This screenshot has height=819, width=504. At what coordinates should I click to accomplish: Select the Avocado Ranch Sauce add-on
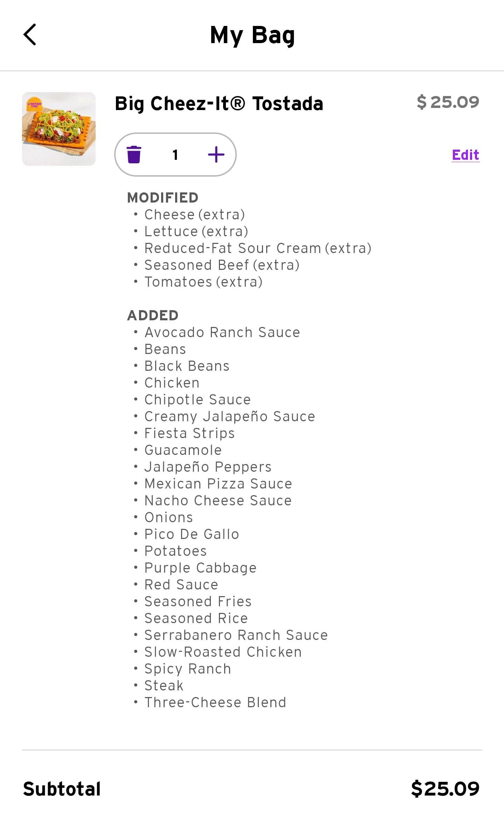(x=222, y=332)
